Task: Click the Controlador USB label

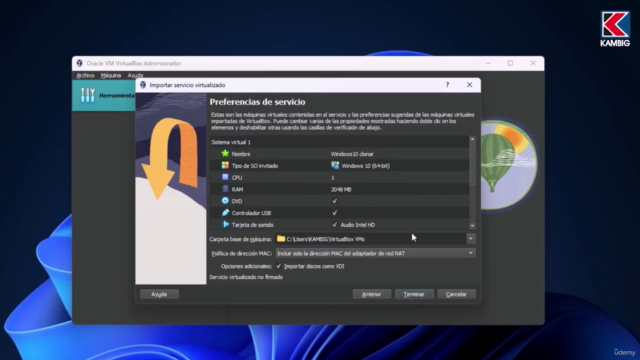Action: point(251,213)
